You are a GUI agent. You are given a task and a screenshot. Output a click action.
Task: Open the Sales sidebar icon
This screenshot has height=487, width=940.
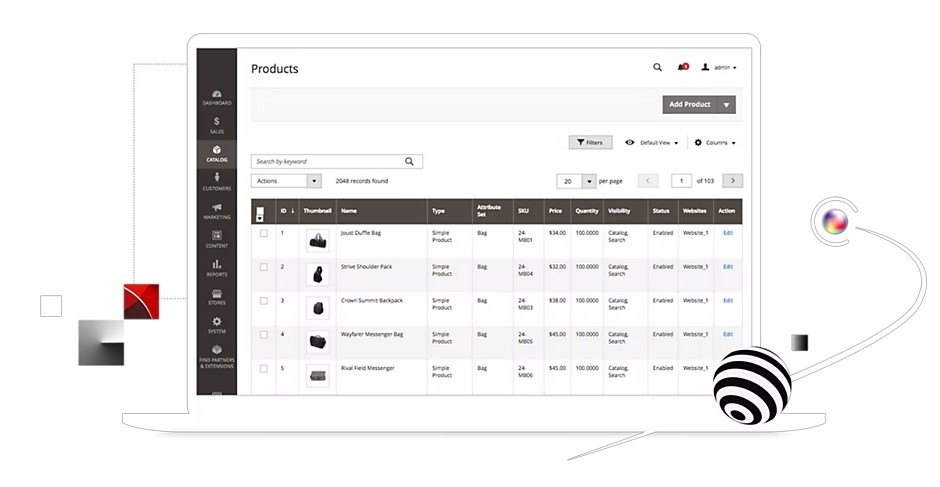pyautogui.click(x=217, y=125)
